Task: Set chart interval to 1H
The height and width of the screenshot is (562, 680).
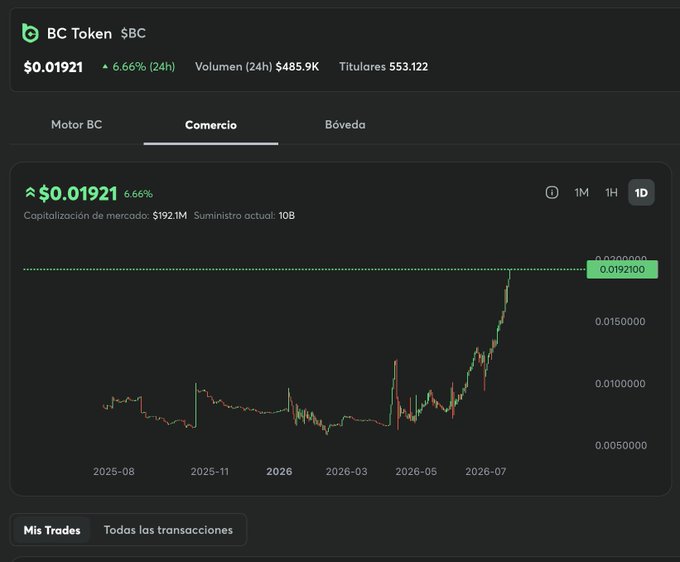Action: 611,193
